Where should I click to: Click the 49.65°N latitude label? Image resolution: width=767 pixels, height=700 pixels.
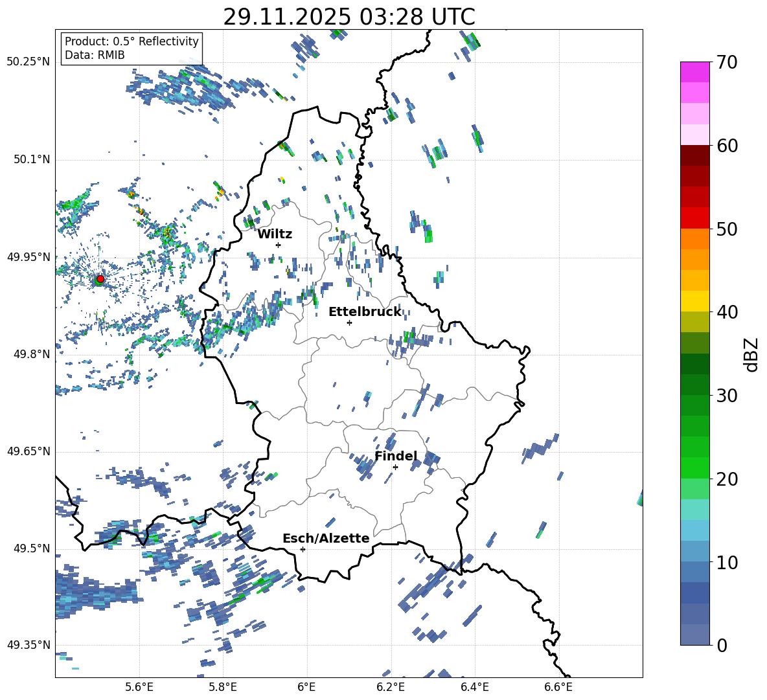pos(29,451)
